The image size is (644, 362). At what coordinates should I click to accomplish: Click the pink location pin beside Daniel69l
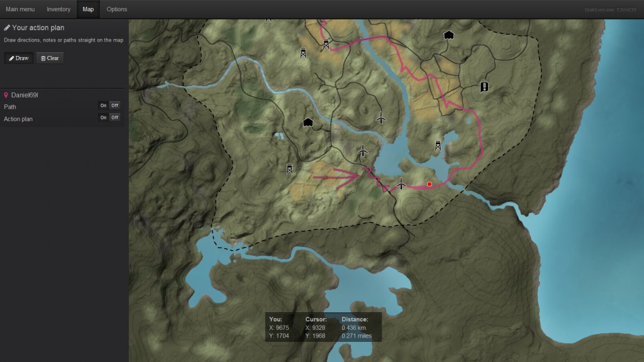click(x=6, y=95)
